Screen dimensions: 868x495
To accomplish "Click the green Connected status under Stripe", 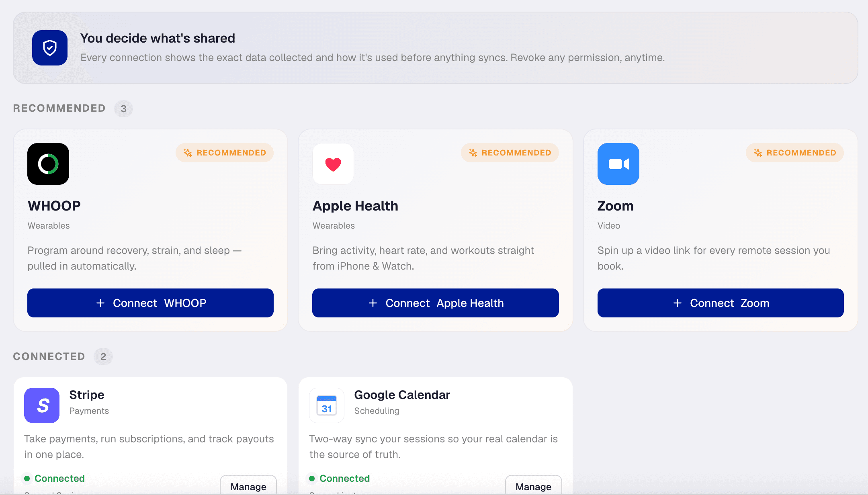I will 55,479.
